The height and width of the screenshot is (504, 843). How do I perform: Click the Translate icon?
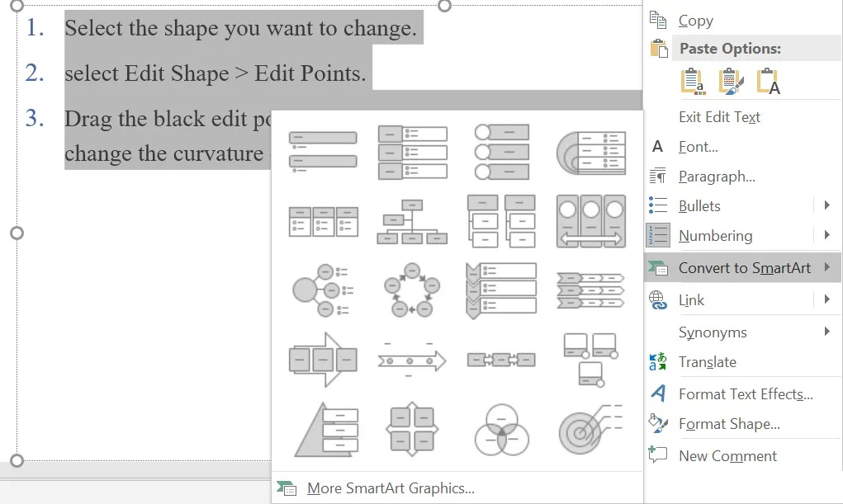click(657, 361)
